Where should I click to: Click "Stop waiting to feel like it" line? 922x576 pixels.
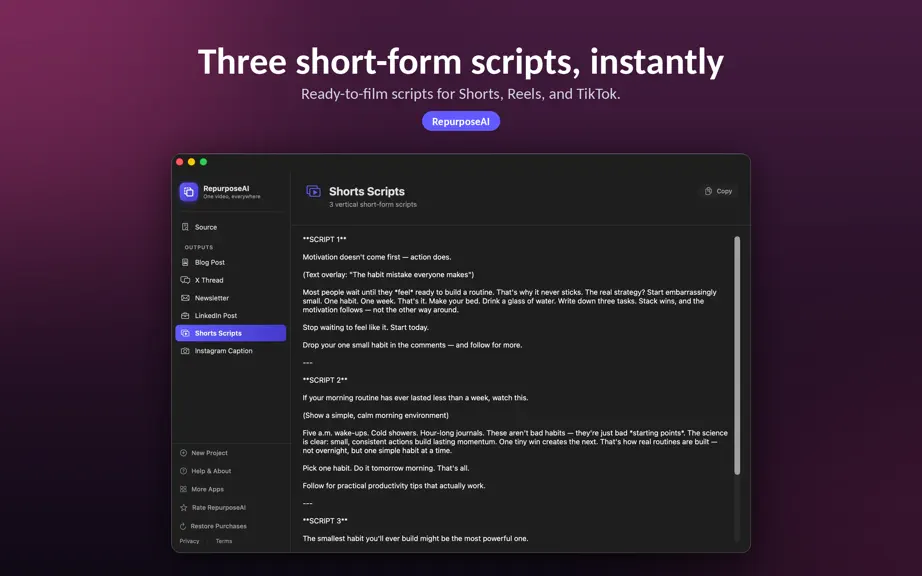tap(366, 327)
